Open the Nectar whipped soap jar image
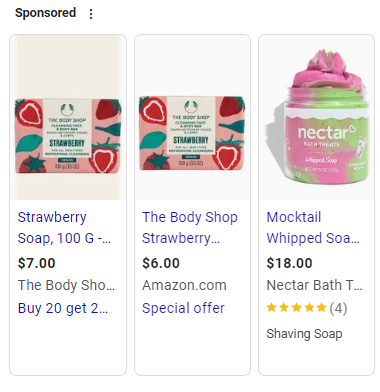The height and width of the screenshot is (392, 380). pos(316,117)
